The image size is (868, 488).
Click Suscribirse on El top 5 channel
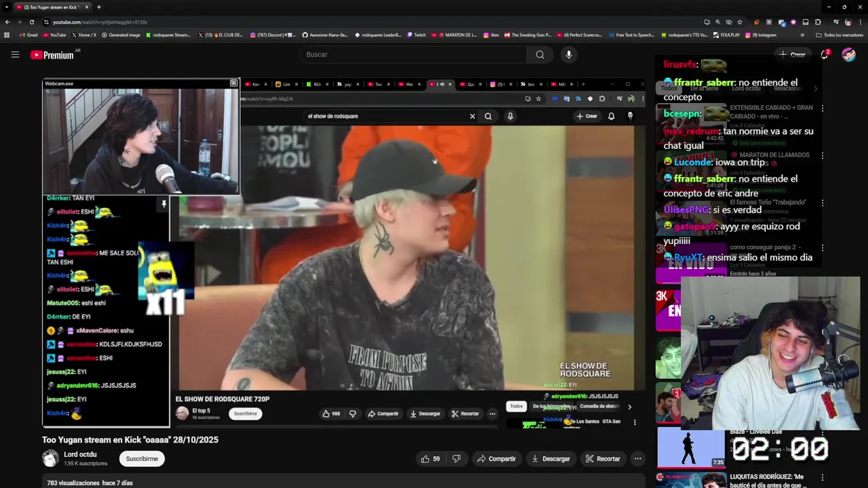(245, 413)
